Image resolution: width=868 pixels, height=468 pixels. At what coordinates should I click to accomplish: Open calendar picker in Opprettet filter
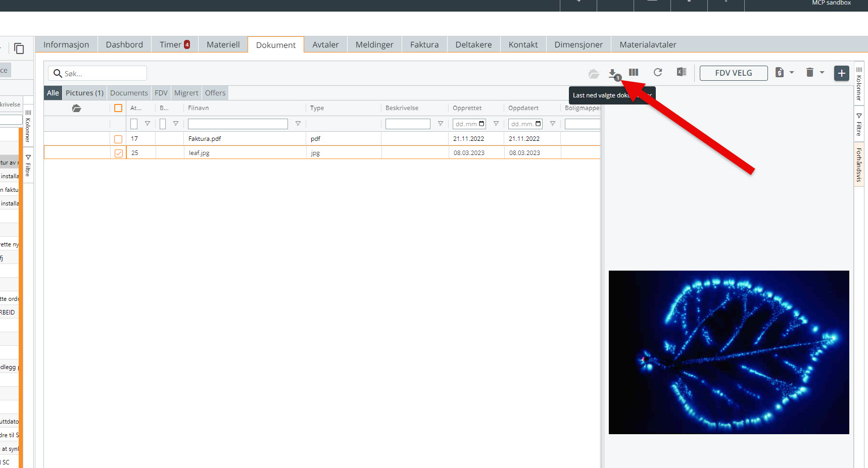482,124
